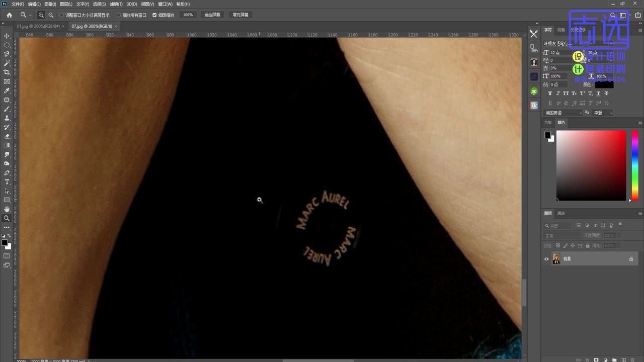
Task: Pick a color in the color field
Action: [x=591, y=165]
